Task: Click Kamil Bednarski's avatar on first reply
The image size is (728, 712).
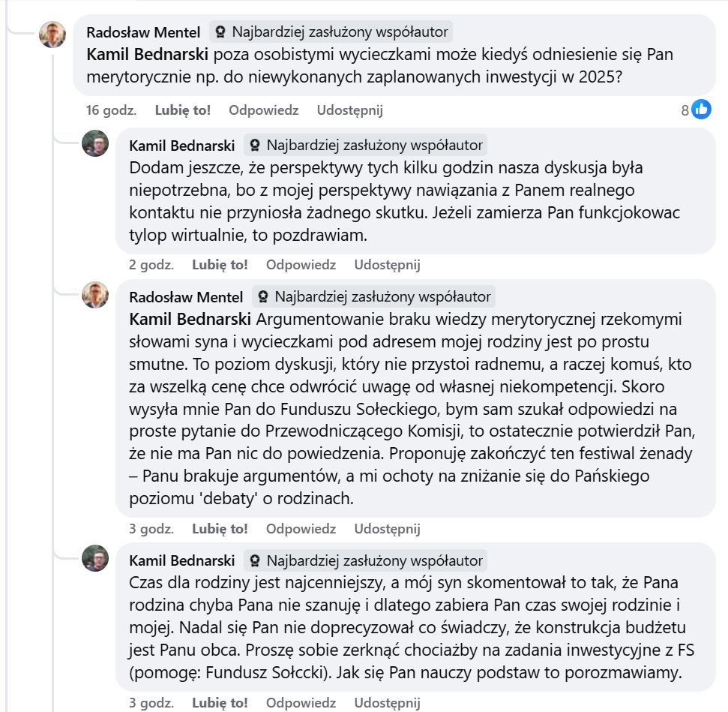Action: tap(95, 143)
